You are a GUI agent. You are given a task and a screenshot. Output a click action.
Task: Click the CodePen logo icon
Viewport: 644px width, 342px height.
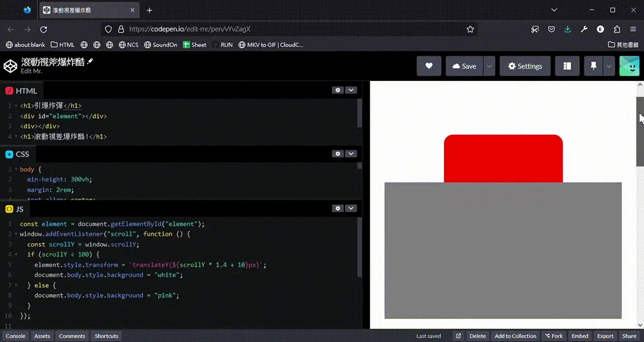[11, 66]
